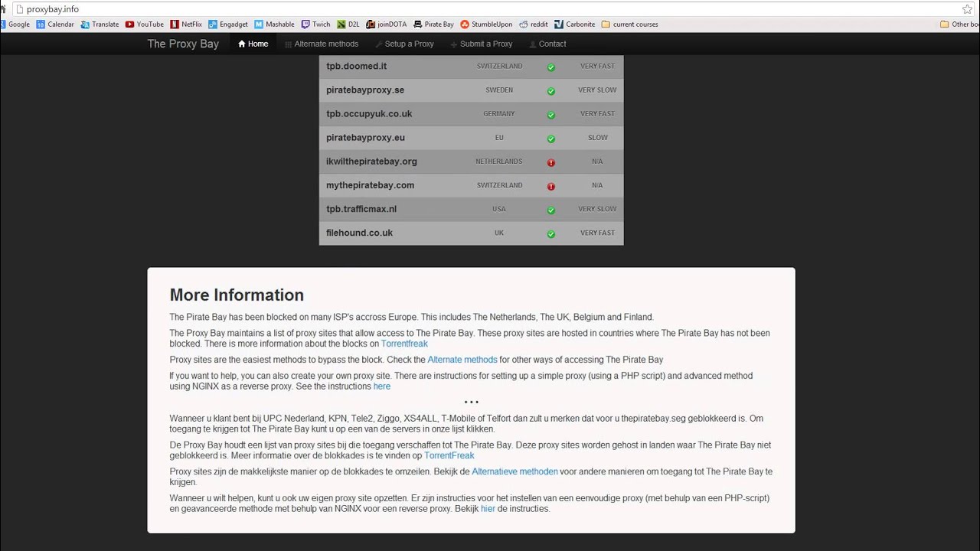Open the Pirate Bay bookmark
This screenshot has height=551, width=980.
tap(433, 24)
